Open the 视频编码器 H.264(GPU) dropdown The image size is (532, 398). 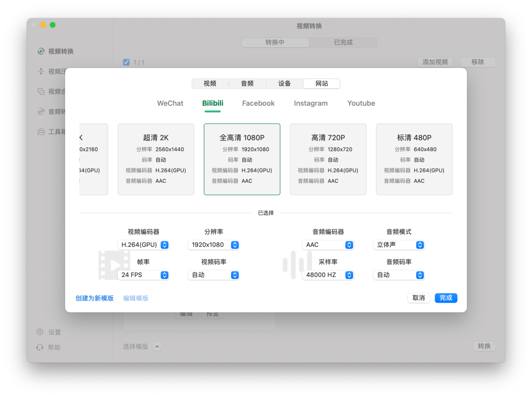coord(143,245)
